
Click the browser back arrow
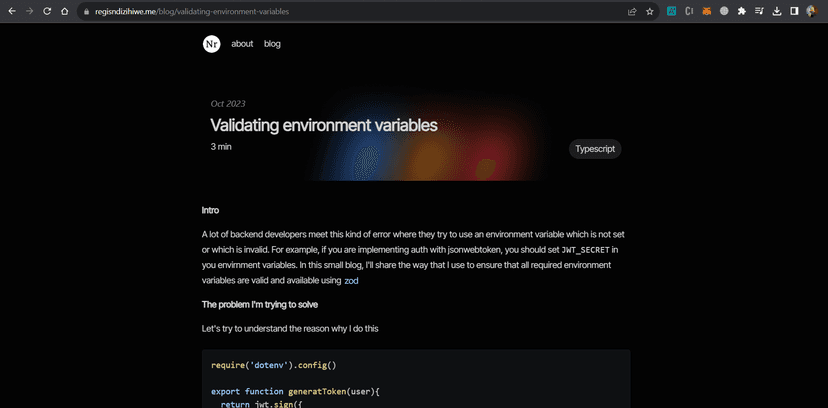point(11,12)
